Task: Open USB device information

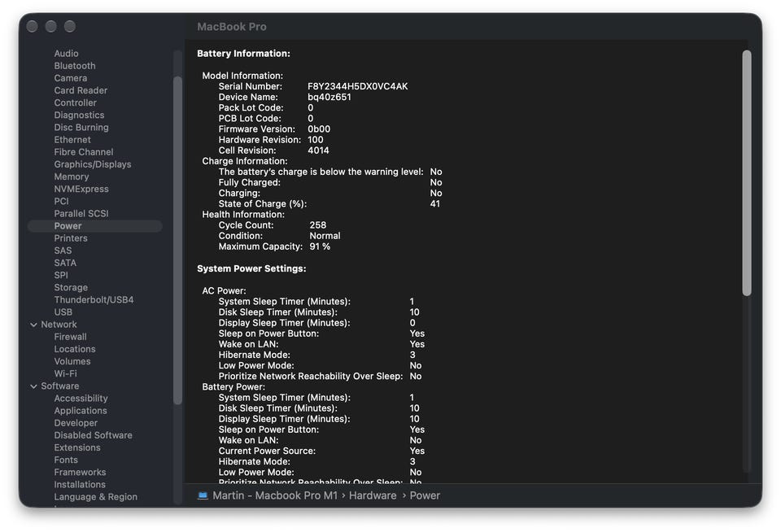Action: tap(63, 312)
